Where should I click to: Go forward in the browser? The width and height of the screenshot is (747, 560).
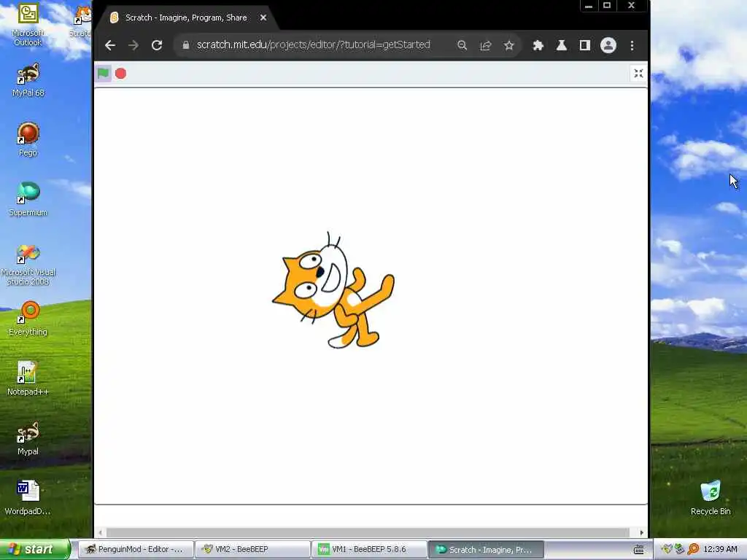coord(133,45)
